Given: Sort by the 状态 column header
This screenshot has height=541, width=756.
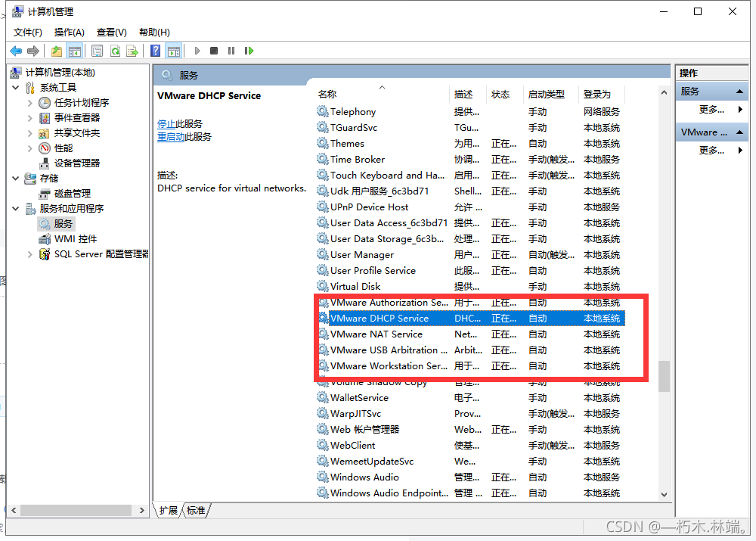Looking at the screenshot, I should [x=505, y=94].
